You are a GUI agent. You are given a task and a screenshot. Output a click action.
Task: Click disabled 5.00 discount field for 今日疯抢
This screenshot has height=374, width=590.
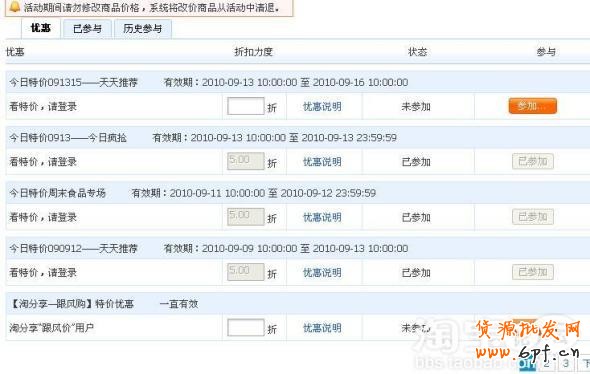246,161
